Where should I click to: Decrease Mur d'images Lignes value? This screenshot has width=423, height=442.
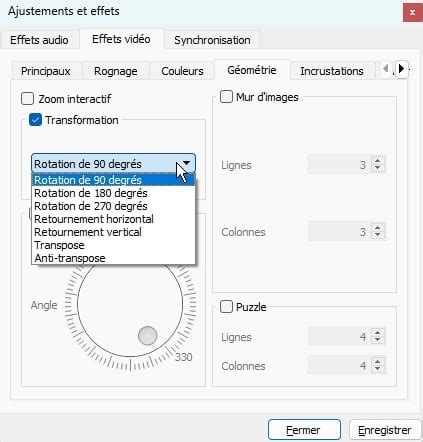tap(377, 168)
